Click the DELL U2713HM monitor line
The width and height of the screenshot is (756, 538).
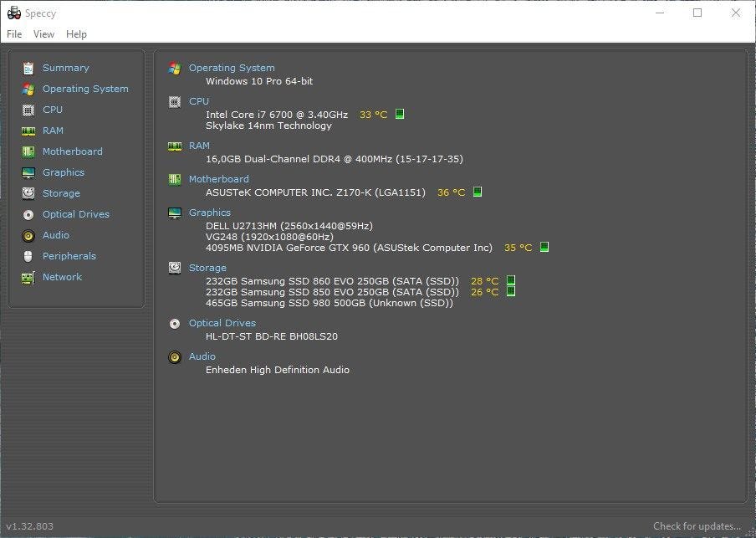coord(289,226)
